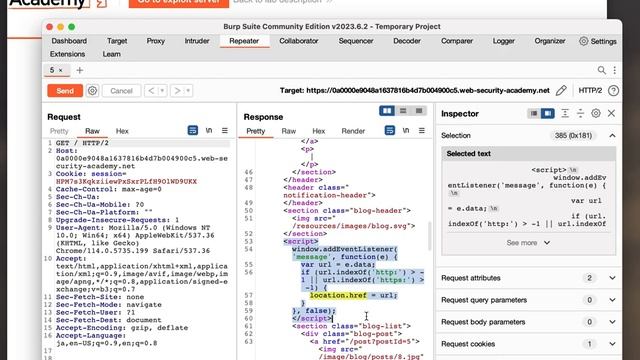
Task: Collapse all Inspector sections icon
Action: (580, 113)
